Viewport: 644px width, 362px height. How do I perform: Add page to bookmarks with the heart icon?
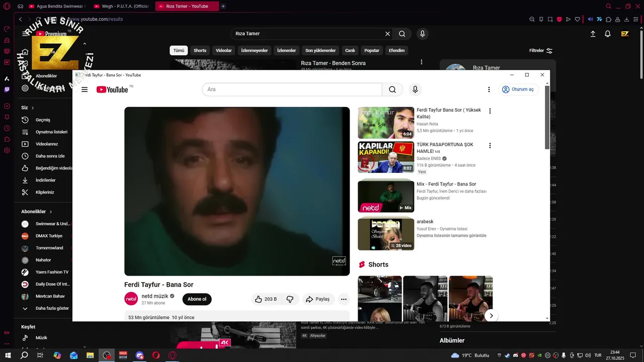click(x=578, y=19)
